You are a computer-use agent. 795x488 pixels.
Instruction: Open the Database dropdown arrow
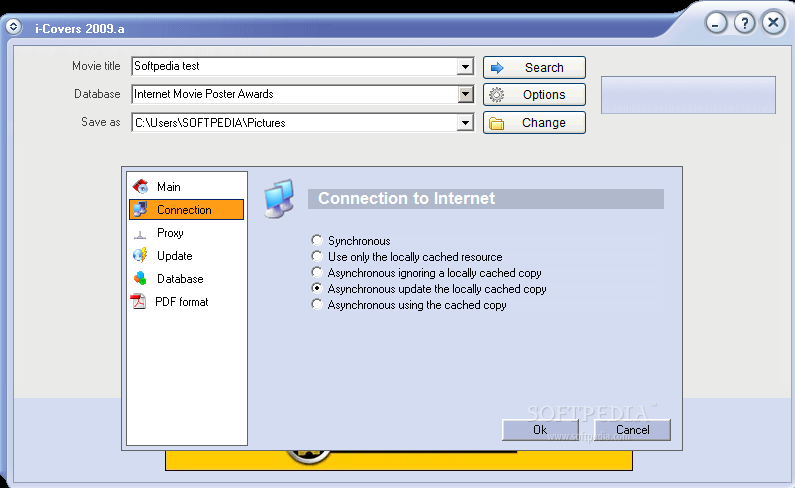click(x=465, y=94)
